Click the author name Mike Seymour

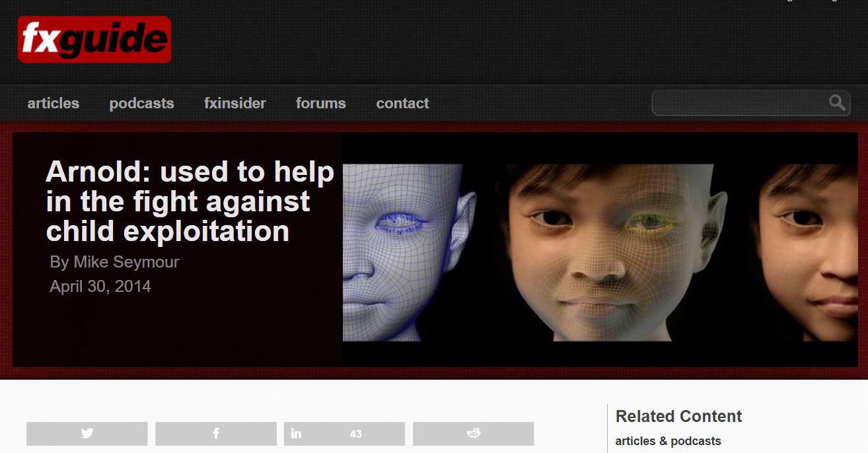click(126, 262)
